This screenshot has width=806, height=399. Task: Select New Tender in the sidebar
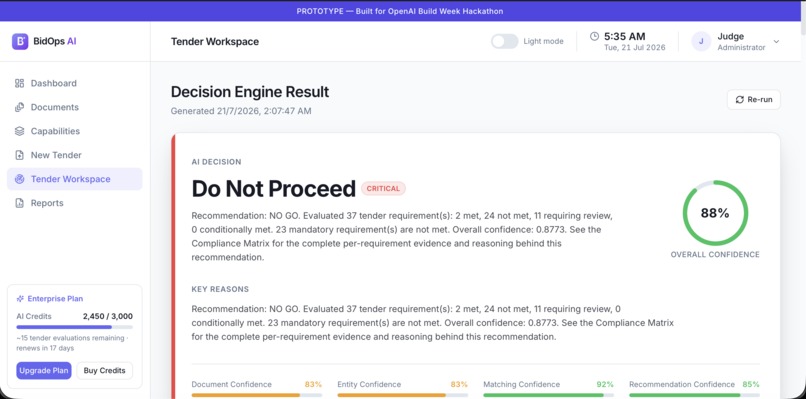75,155
